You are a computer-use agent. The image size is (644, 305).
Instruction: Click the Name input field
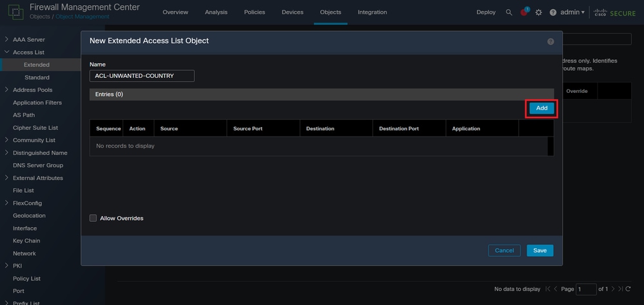pos(142,76)
